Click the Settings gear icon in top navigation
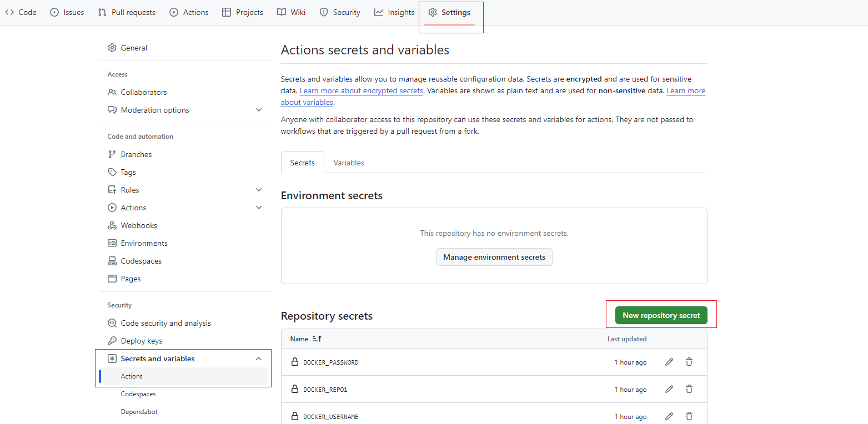The image size is (868, 424). pos(433,12)
